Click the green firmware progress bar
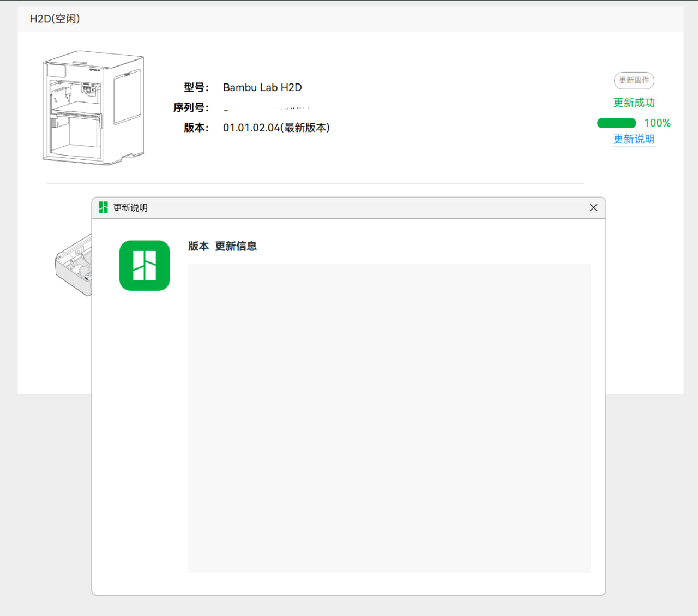Image resolution: width=698 pixels, height=616 pixels. pyautogui.click(x=617, y=123)
